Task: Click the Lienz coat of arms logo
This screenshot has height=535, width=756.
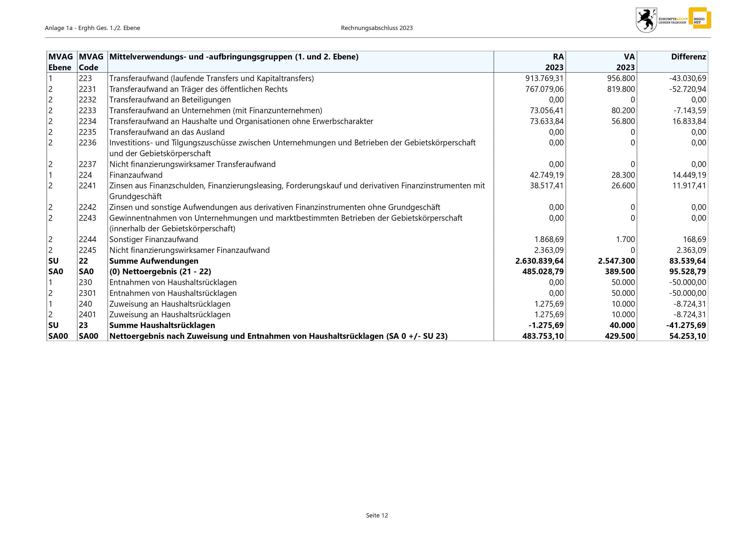Action: [x=646, y=20]
